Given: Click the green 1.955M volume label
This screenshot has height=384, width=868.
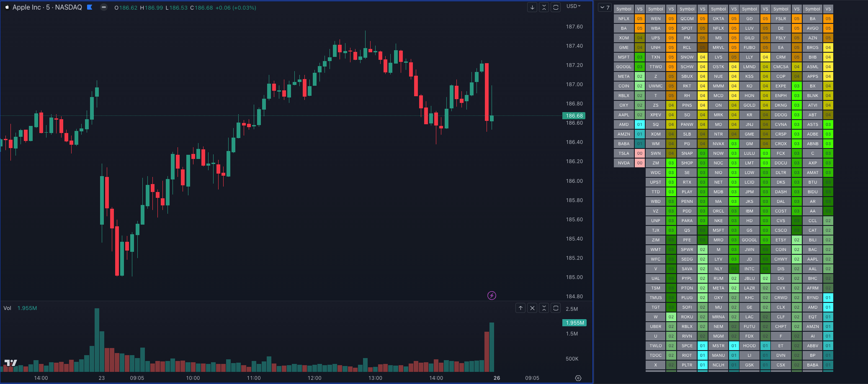Looking at the screenshot, I should pyautogui.click(x=574, y=323).
